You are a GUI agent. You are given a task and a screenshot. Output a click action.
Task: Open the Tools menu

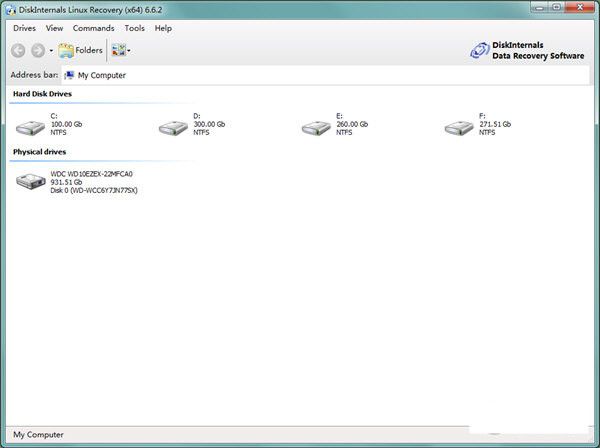(135, 28)
